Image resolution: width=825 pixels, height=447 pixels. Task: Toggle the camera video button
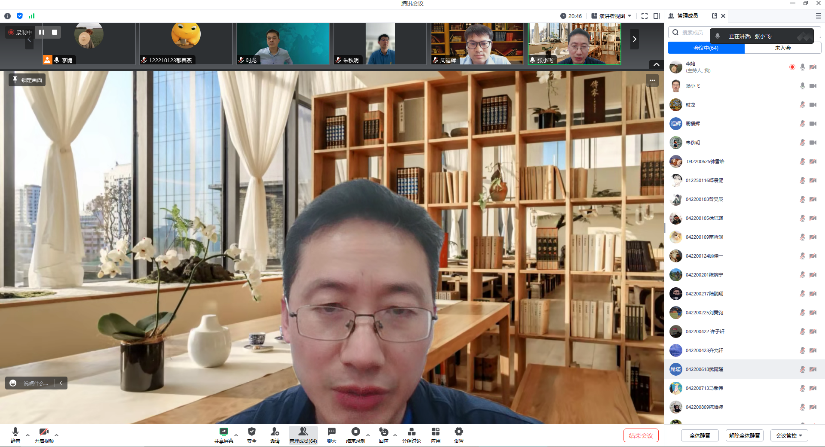click(x=44, y=433)
